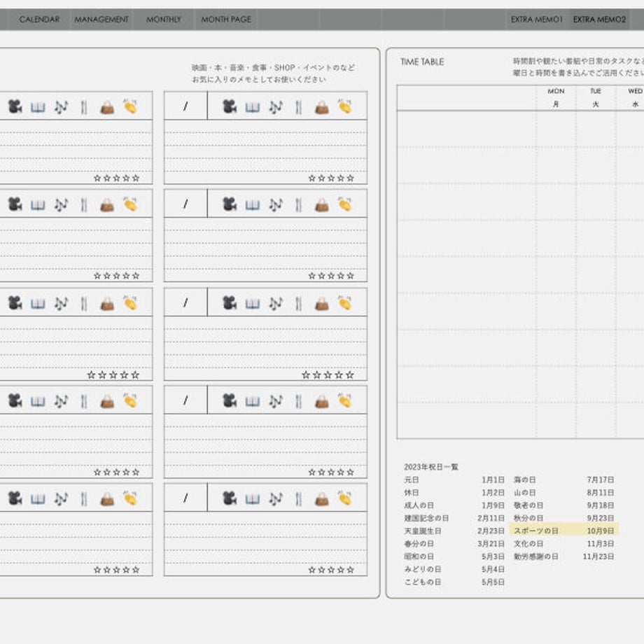Click the 7月17日 date
This screenshot has width=644, height=644.
(601, 479)
